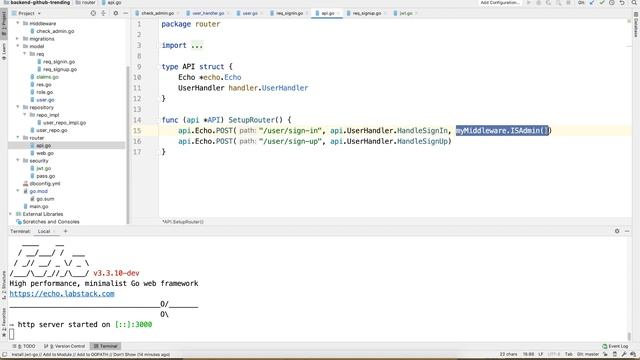Click the router breadcrumb in navigation bar
640x360 pixels.
click(x=88, y=3)
